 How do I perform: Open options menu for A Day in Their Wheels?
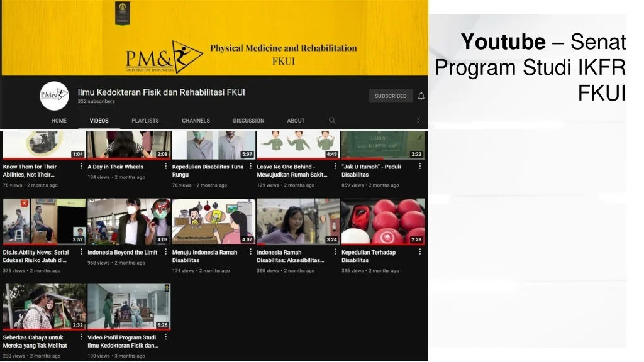(165, 166)
